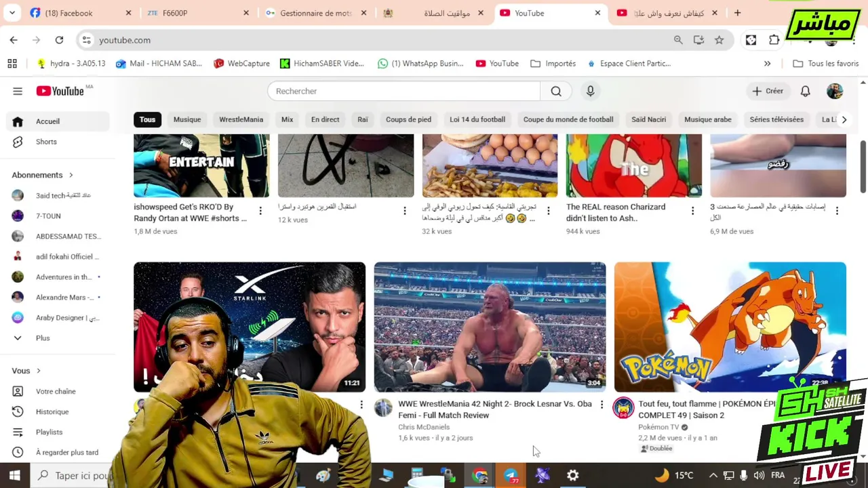Open Brock Lesnar WrestleMania video thumbnail

pos(490,327)
